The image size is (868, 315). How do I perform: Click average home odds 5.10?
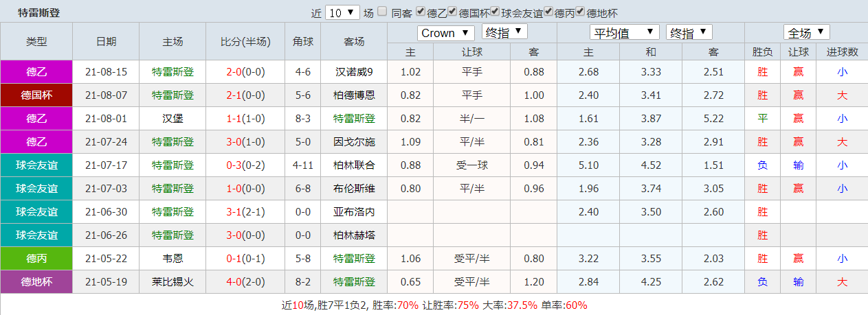(x=588, y=165)
